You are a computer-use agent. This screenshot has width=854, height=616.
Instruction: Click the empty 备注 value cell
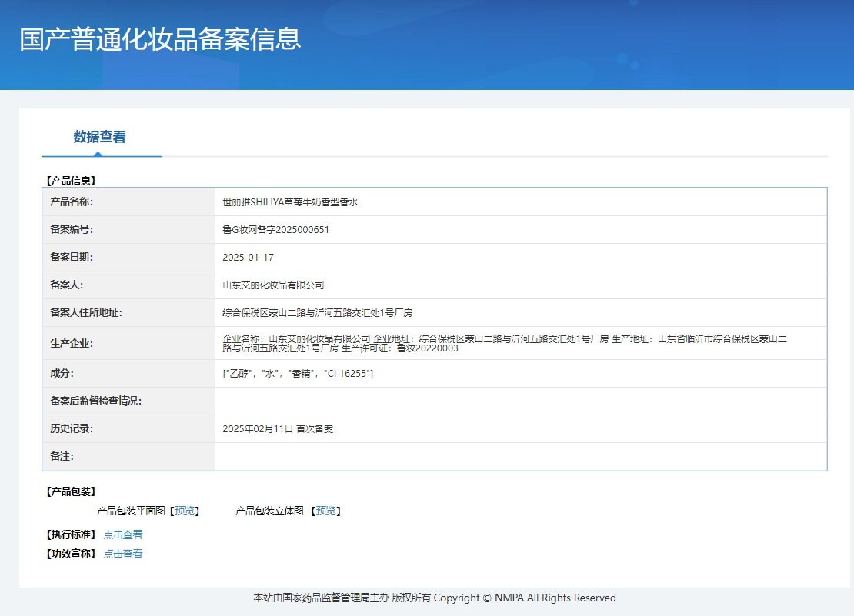pos(520,457)
